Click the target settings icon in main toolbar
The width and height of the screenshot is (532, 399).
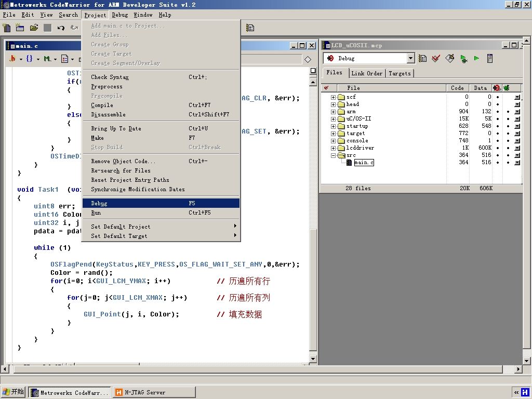click(x=250, y=28)
